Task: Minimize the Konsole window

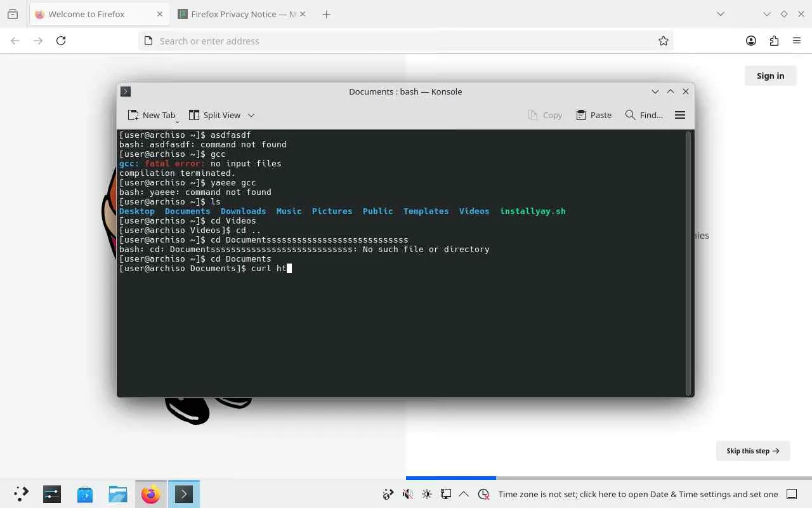Action: click(655, 91)
